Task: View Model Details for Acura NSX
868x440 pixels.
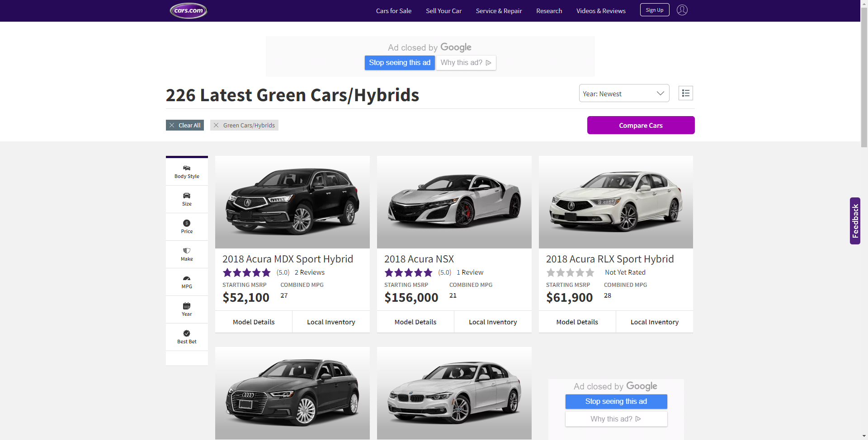Action: pyautogui.click(x=415, y=322)
